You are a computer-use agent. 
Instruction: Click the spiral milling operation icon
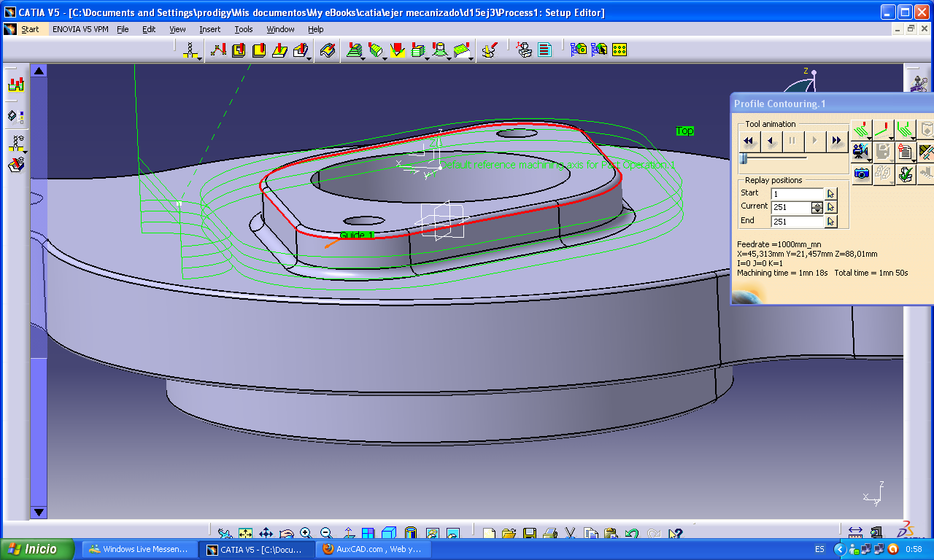(x=439, y=50)
